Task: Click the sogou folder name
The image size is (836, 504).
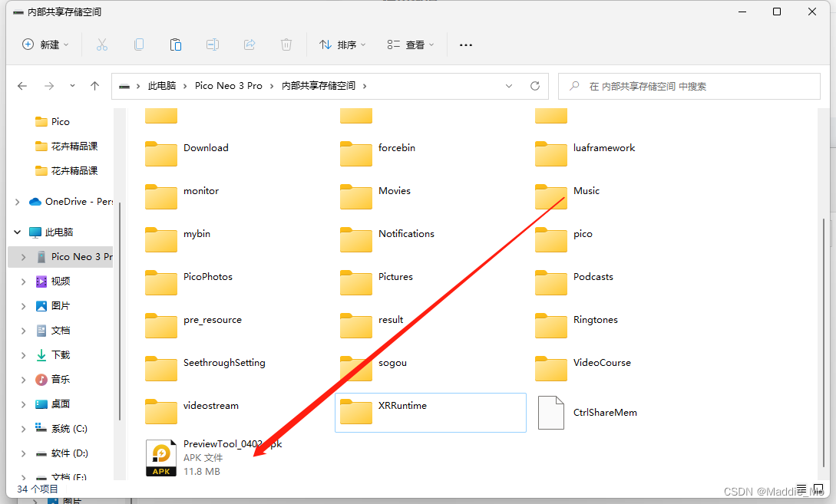Action: (392, 363)
